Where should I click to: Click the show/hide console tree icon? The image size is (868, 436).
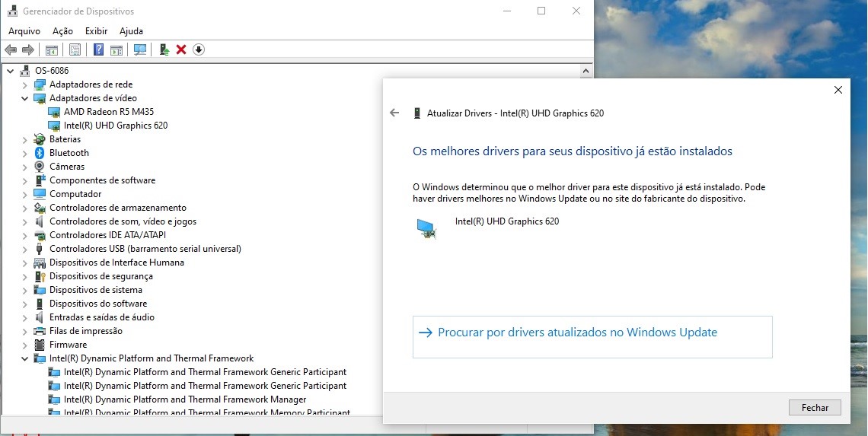52,49
